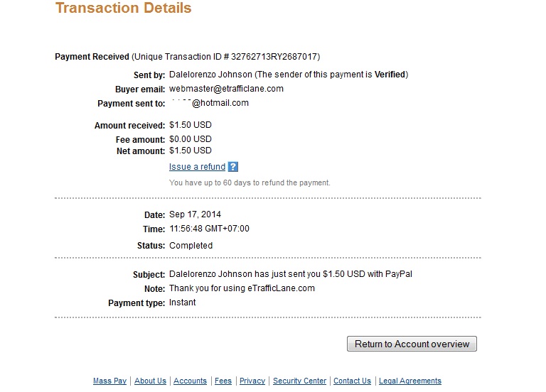The image size is (546, 392).
Task: Click the buyer email webmaster@etrafficlane.com
Action: coord(226,89)
